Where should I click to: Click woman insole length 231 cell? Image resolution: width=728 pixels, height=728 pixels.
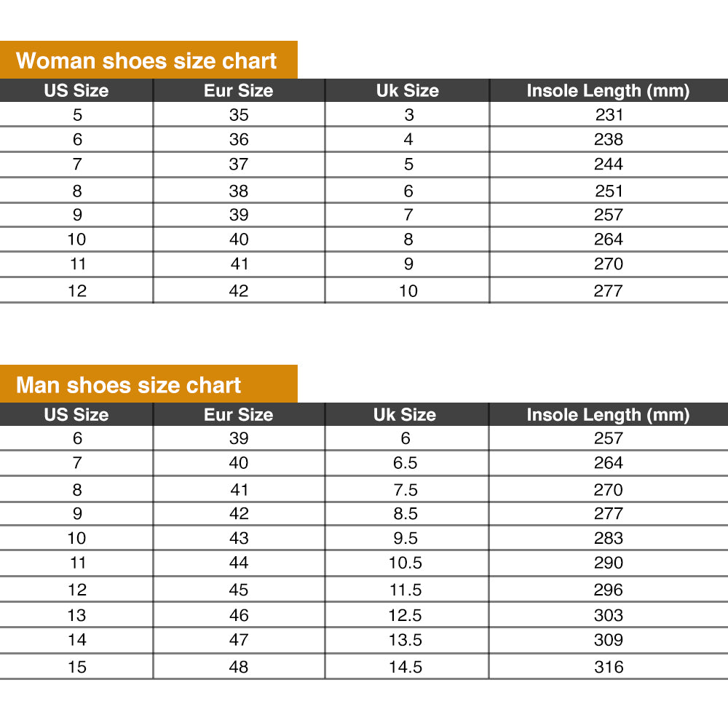point(609,115)
